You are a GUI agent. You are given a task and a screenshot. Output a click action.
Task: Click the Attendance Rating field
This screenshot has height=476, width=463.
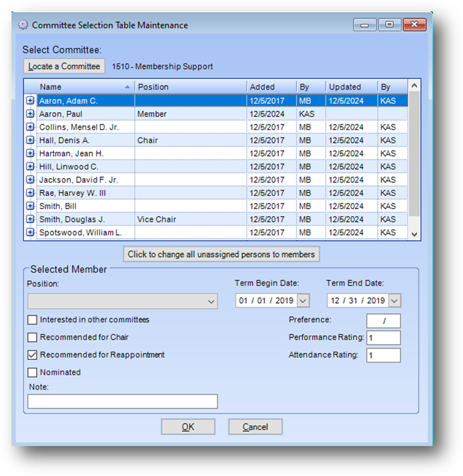[383, 355]
